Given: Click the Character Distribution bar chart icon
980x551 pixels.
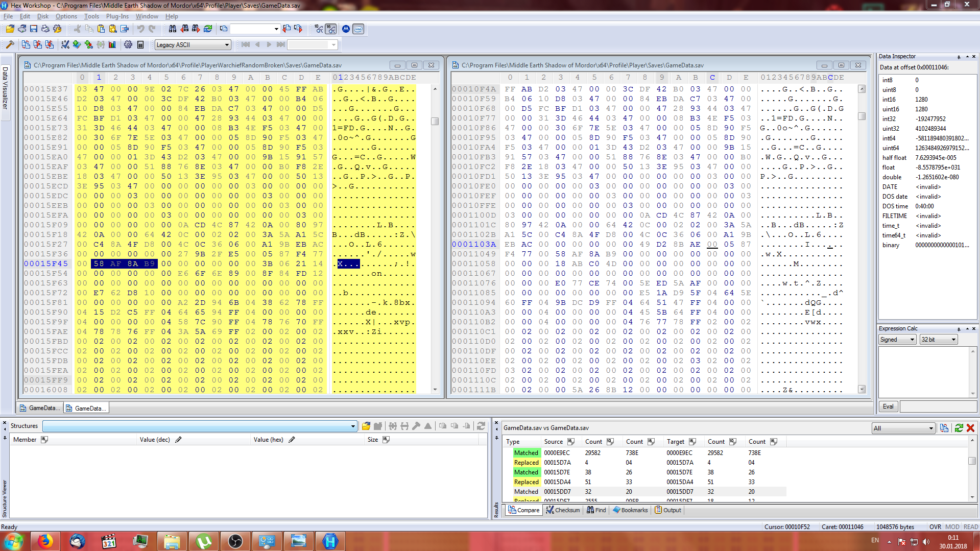Looking at the screenshot, I should (112, 44).
